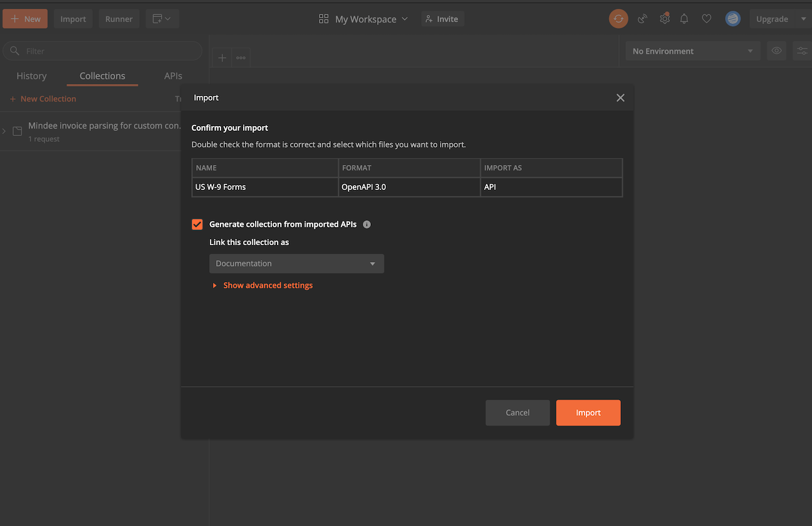The image size is (812, 526).
Task: Click the filter search magnifier icon
Action: [x=15, y=51]
